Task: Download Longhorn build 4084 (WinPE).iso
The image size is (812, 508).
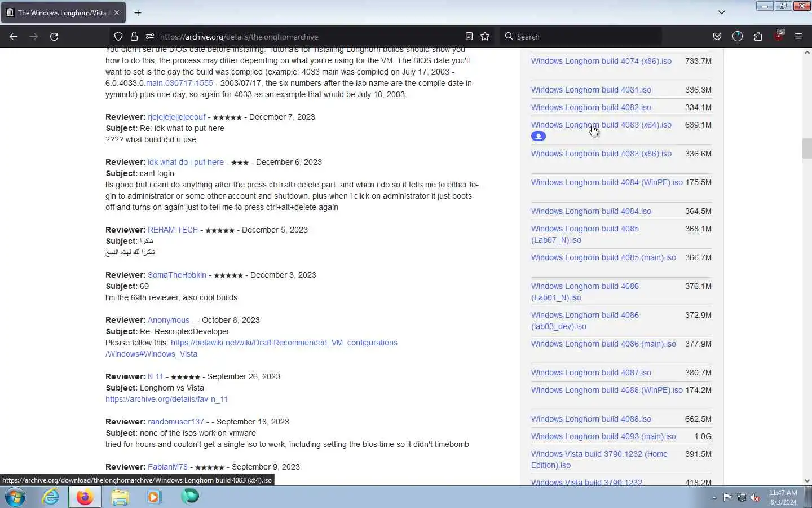Action: (607, 182)
